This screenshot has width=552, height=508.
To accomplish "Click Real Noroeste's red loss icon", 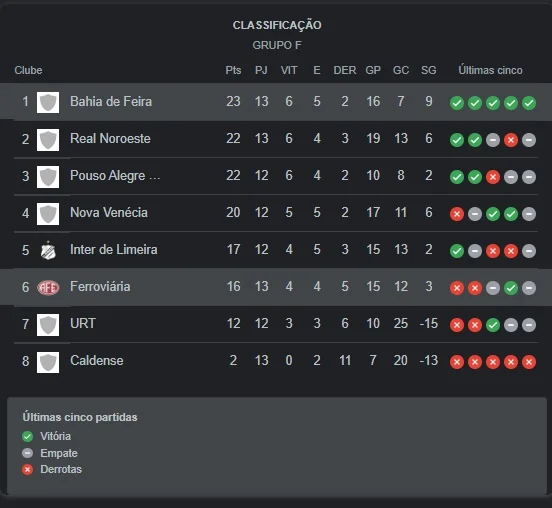I will [x=511, y=140].
